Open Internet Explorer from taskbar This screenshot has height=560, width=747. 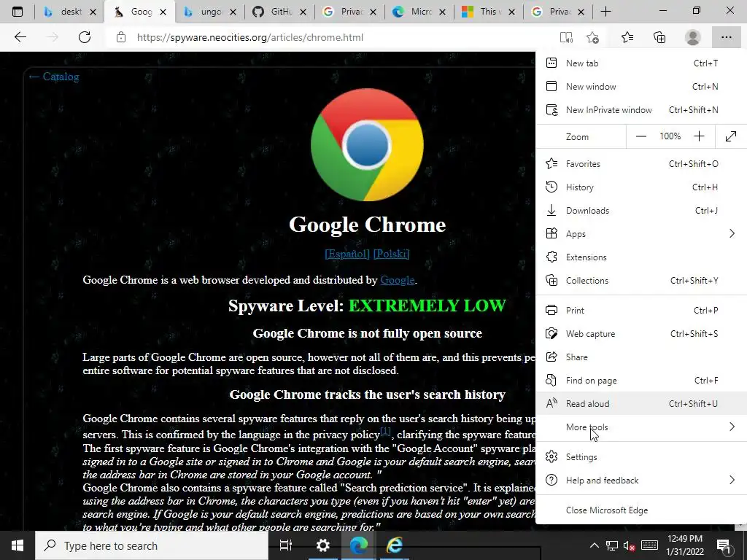point(395,545)
